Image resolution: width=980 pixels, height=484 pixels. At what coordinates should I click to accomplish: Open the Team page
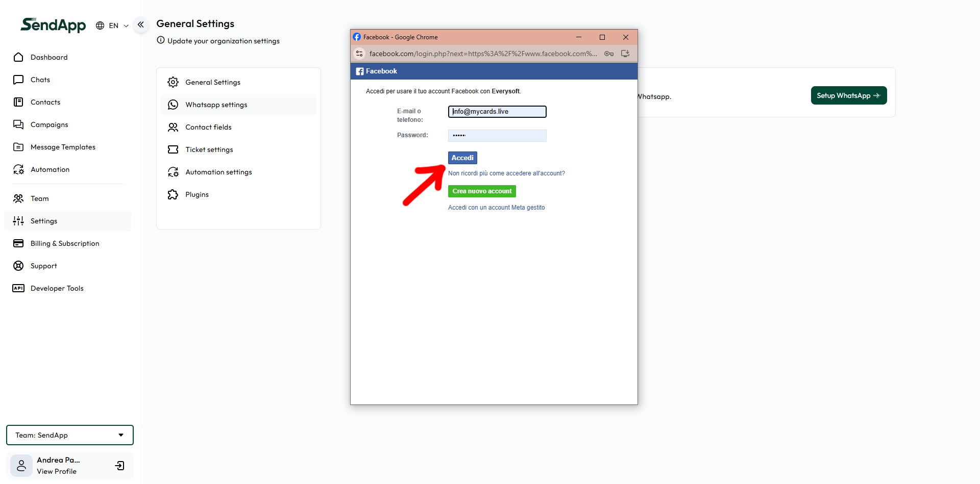coord(40,198)
